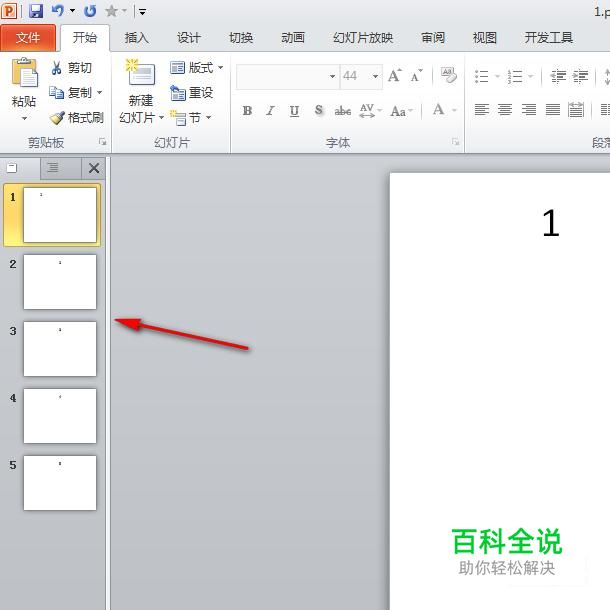Click the 复制 copy button
The width and height of the screenshot is (610, 610).
(x=71, y=93)
